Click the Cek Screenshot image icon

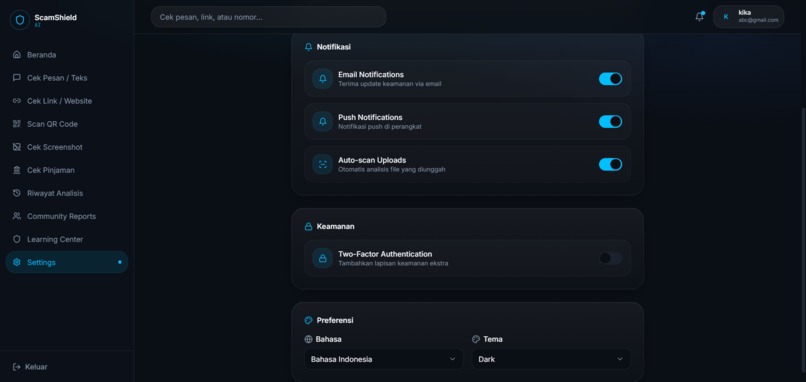(x=16, y=147)
